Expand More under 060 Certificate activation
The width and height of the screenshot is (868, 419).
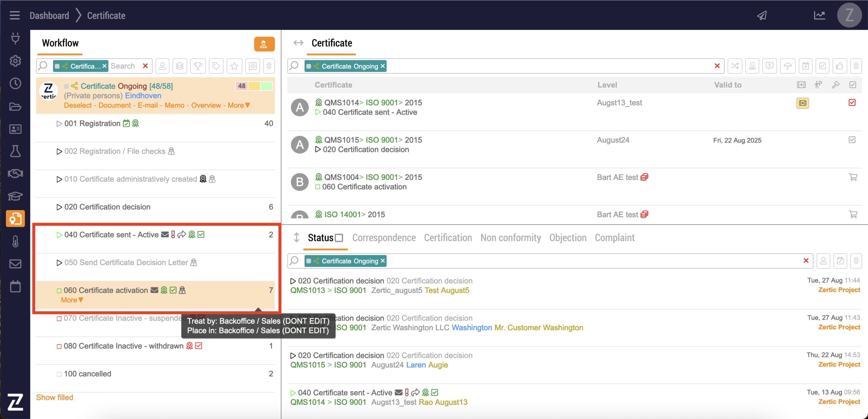(x=72, y=300)
